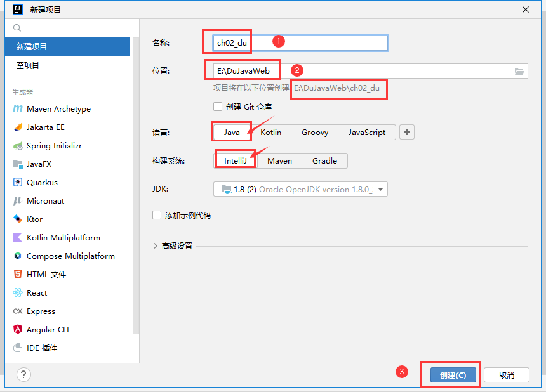Click the Angular CLI icon

18,330
